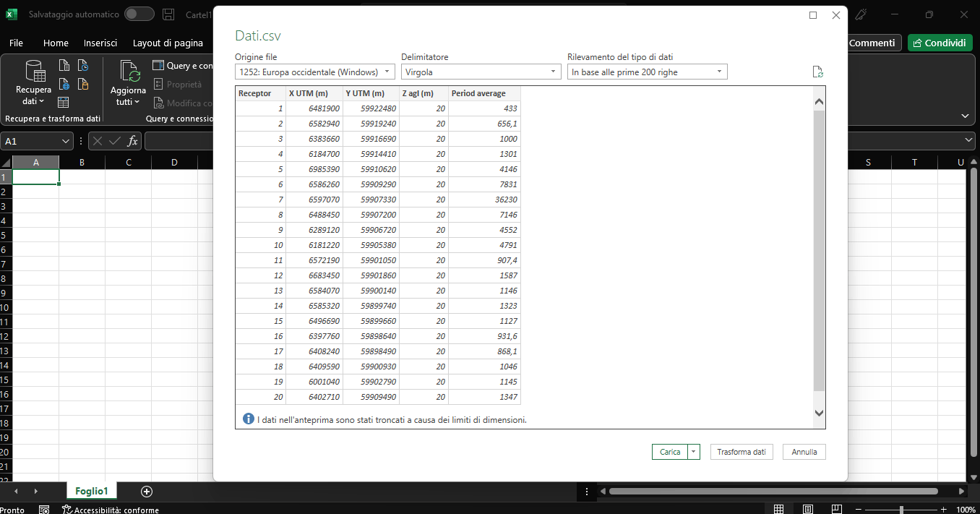This screenshot has height=514, width=980.
Task: Click the Proprietà icon in ribbon
Action: (158, 84)
